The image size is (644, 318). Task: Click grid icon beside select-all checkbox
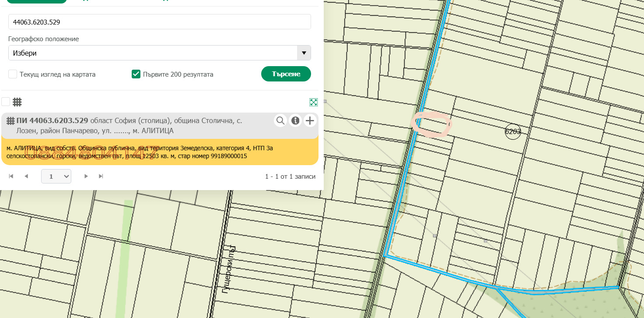pos(17,102)
